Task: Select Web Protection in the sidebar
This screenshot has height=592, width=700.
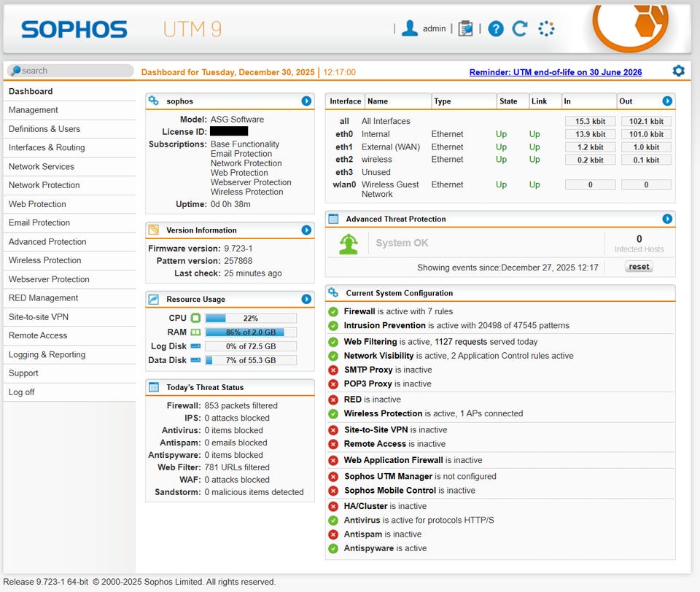Action: pyautogui.click(x=69, y=204)
